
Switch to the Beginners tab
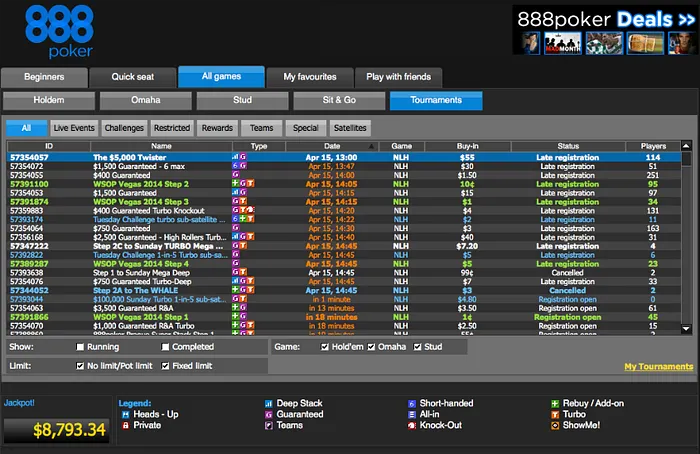tap(44, 77)
